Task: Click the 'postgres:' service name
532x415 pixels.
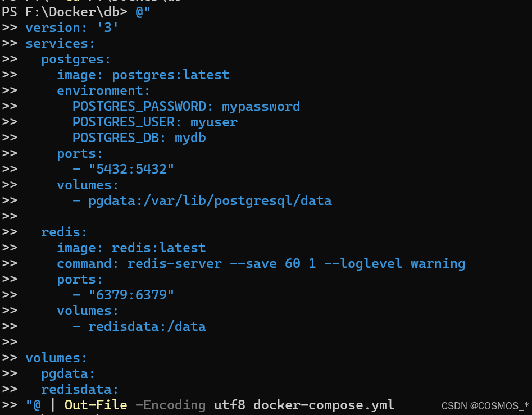Action: click(x=76, y=59)
